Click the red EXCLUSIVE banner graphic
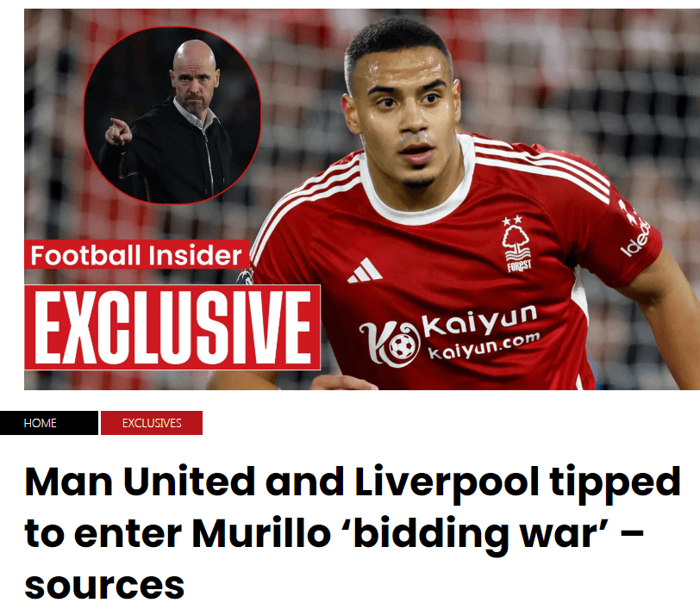 click(x=172, y=327)
